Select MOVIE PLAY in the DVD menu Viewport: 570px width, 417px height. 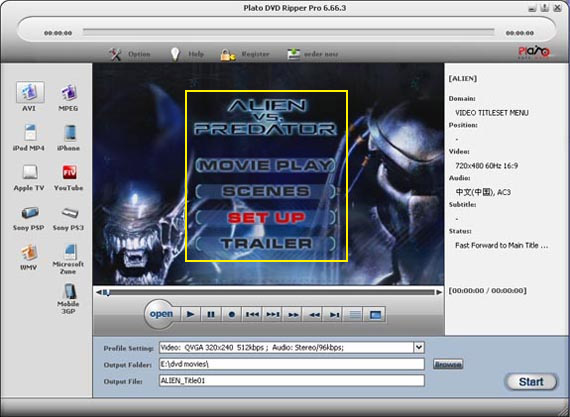[265, 165]
